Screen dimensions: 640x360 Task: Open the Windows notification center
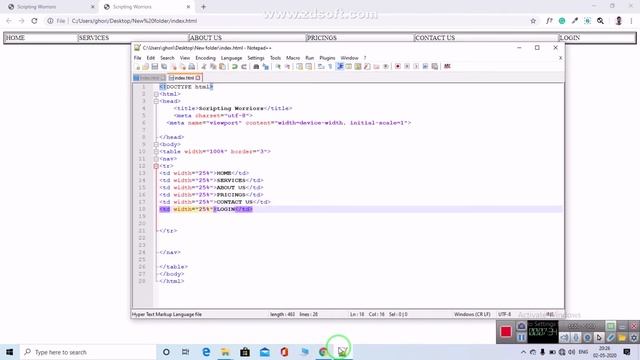pyautogui.click(x=627, y=352)
